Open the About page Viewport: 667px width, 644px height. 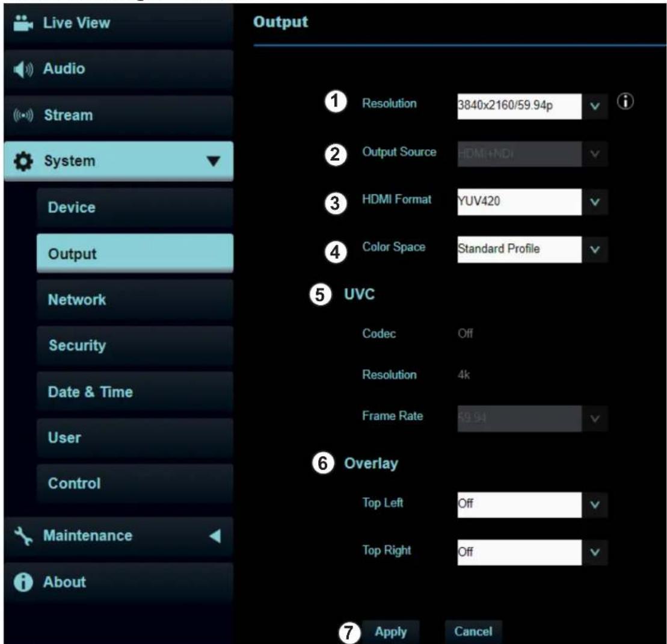point(118,582)
